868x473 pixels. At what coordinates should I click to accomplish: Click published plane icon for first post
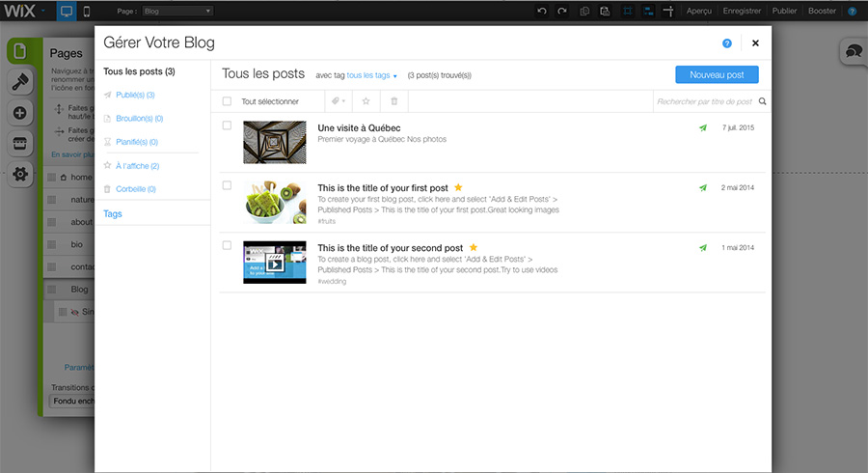coord(702,188)
